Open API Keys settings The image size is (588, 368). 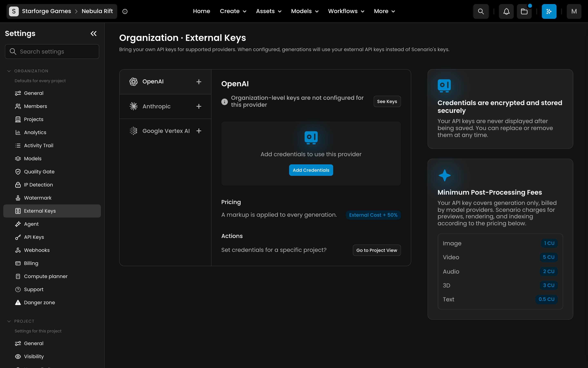click(52, 237)
